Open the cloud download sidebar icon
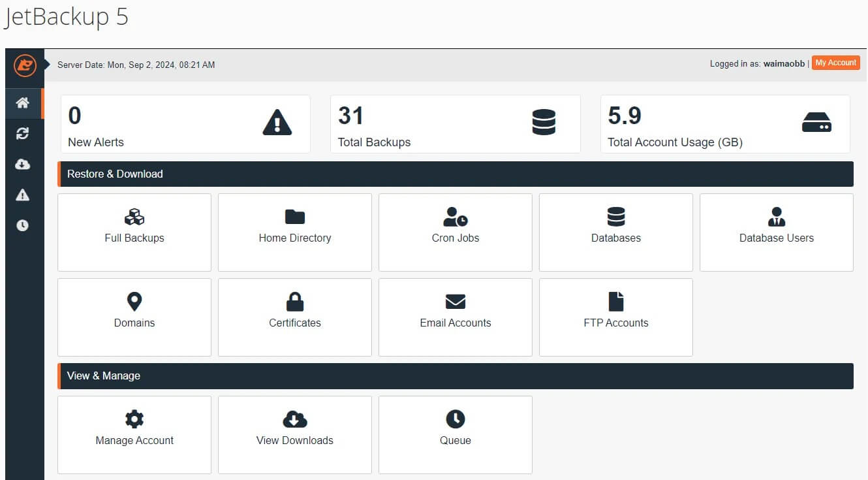Image resolution: width=868 pixels, height=480 pixels. pos(23,165)
